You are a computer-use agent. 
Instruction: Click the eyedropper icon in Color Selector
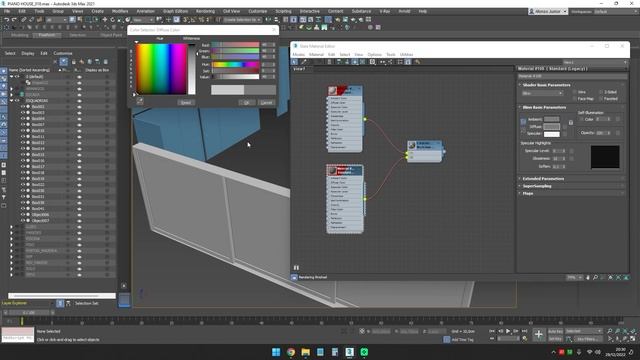click(x=140, y=101)
